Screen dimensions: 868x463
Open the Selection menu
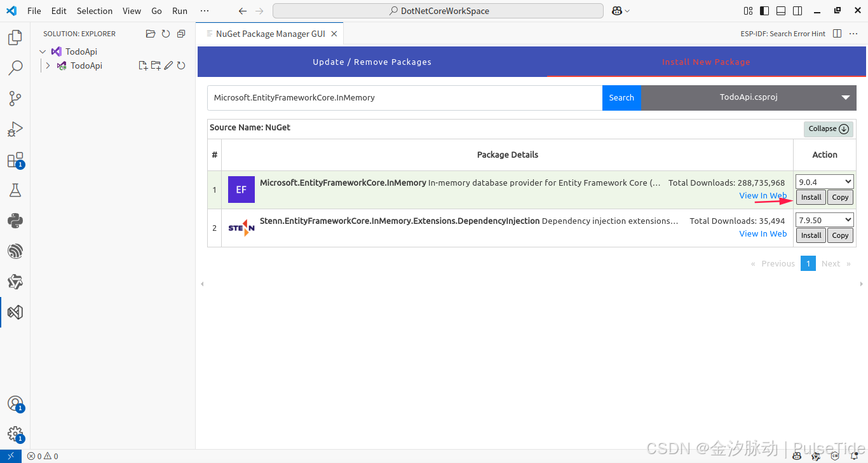95,11
